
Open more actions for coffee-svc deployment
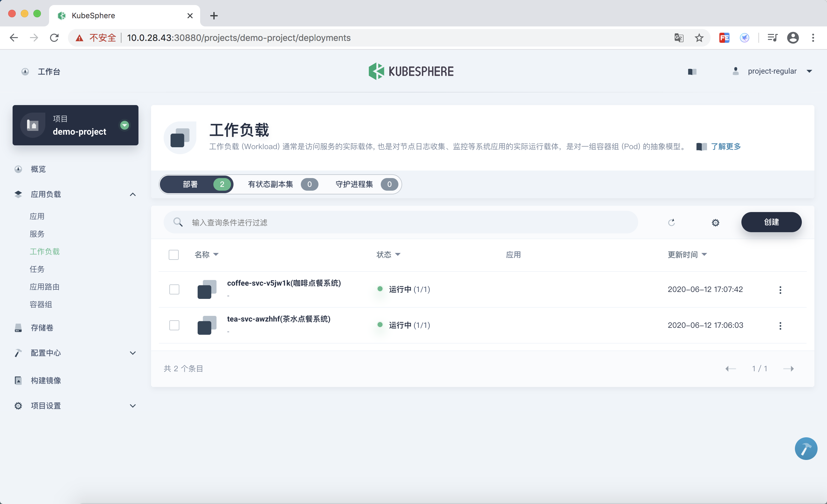pos(780,290)
